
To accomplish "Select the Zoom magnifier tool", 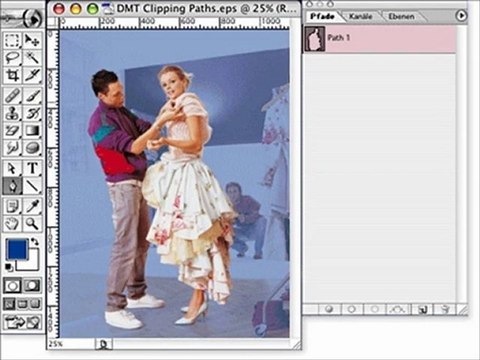I will [32, 224].
